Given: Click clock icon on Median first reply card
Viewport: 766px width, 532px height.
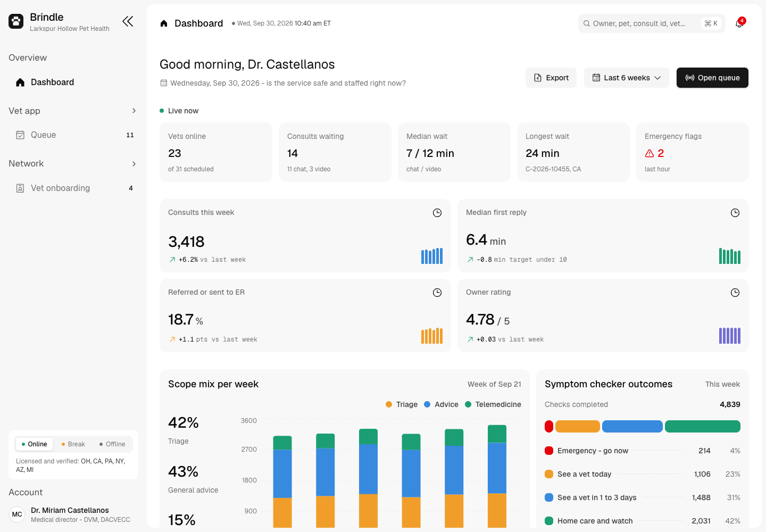Looking at the screenshot, I should click(x=735, y=213).
